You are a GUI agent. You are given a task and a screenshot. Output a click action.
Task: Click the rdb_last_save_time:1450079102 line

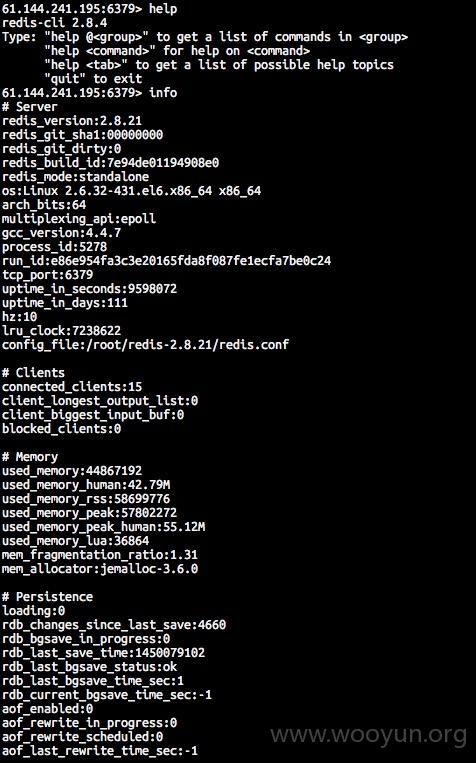coord(103,653)
